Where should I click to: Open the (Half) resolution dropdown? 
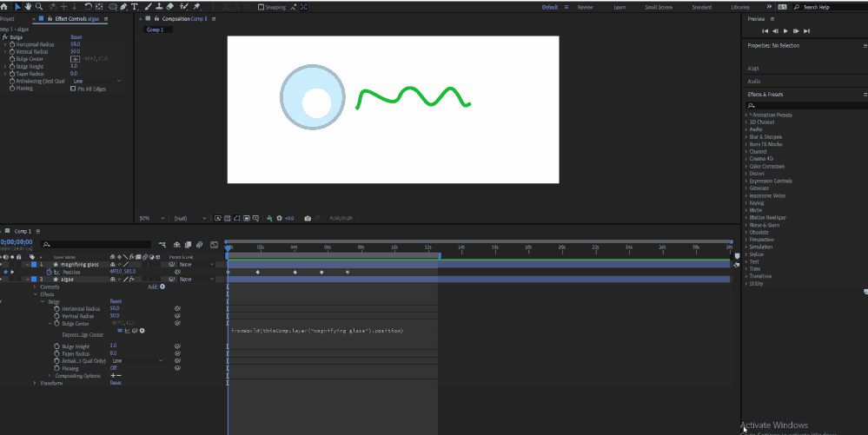(x=190, y=218)
